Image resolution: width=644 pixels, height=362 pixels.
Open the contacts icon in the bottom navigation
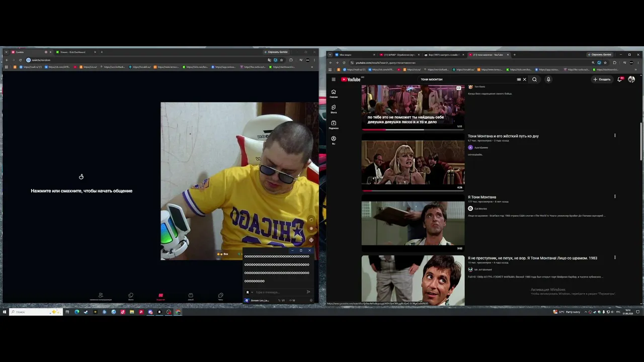click(101, 296)
